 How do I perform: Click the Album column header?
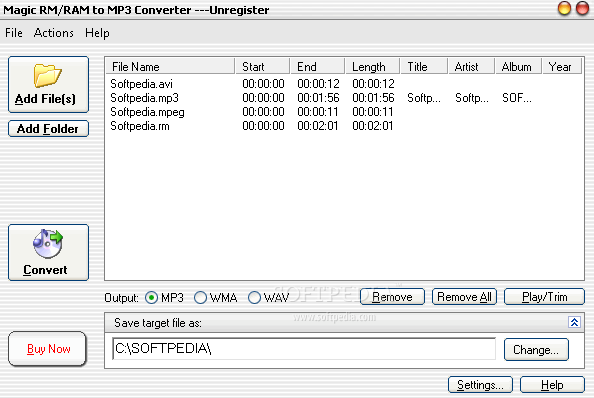tap(518, 66)
